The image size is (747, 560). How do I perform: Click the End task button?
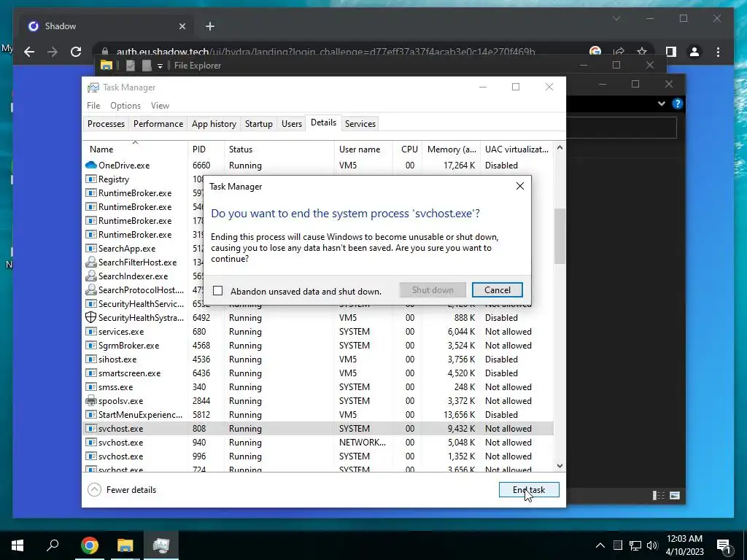point(529,489)
